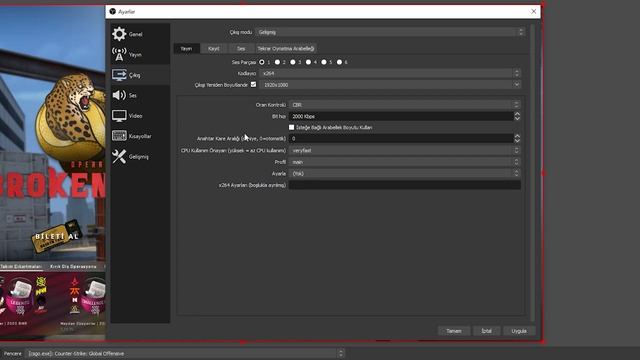Open the Video monitor settings category

[140, 116]
